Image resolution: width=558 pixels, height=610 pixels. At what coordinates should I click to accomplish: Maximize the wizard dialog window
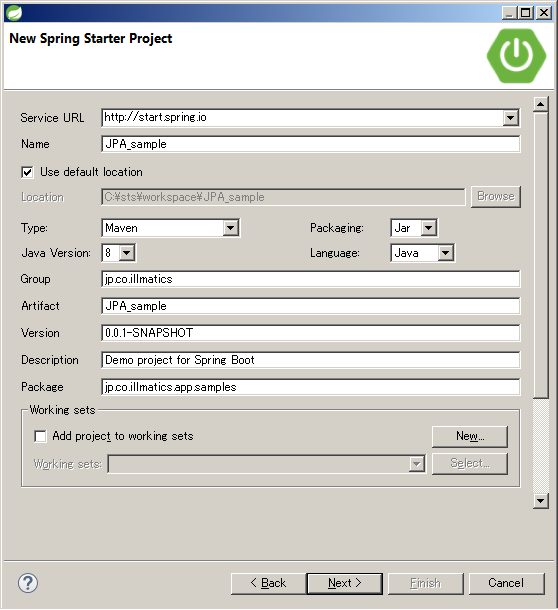(525, 13)
